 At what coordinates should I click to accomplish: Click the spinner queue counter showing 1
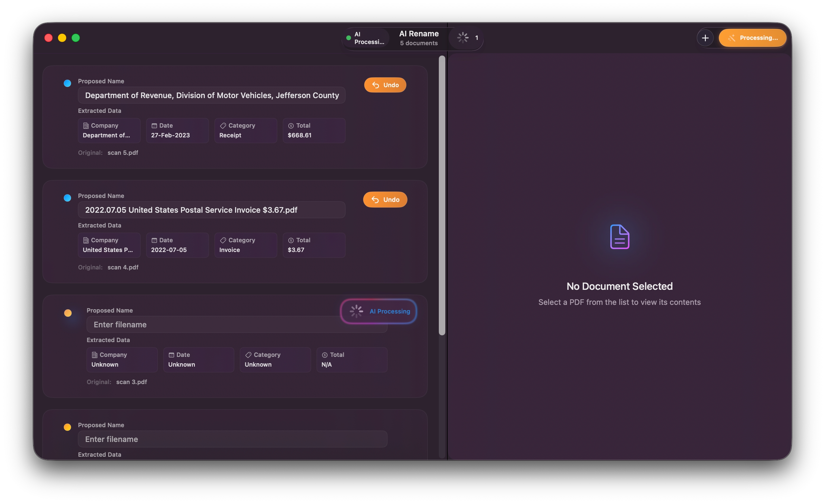(x=468, y=38)
